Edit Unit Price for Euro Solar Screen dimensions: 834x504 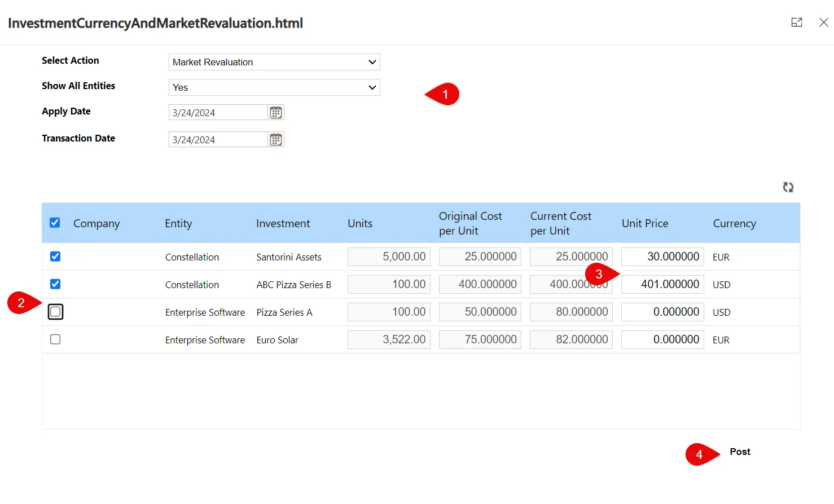pyautogui.click(x=662, y=339)
